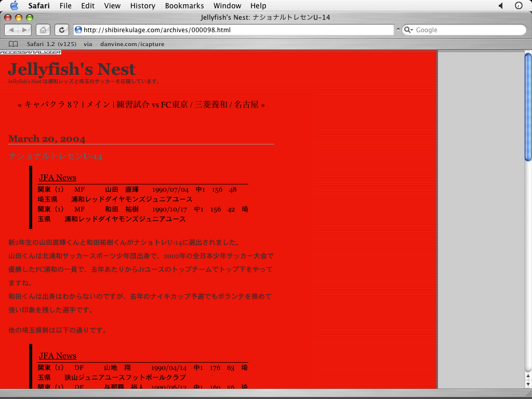
Task: Open the first JFA News link
Action: click(57, 178)
